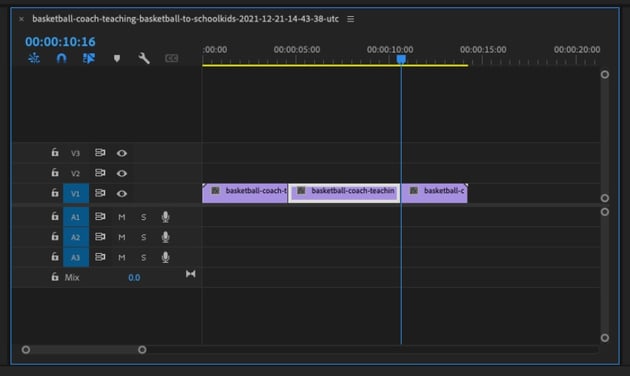
Task: Enable voice-over record on A2 microphone
Action: (165, 237)
